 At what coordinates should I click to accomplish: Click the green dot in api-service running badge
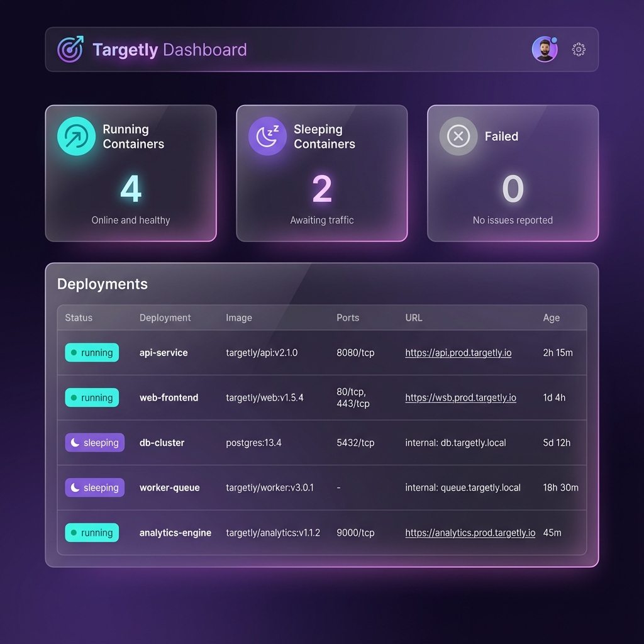(x=74, y=353)
